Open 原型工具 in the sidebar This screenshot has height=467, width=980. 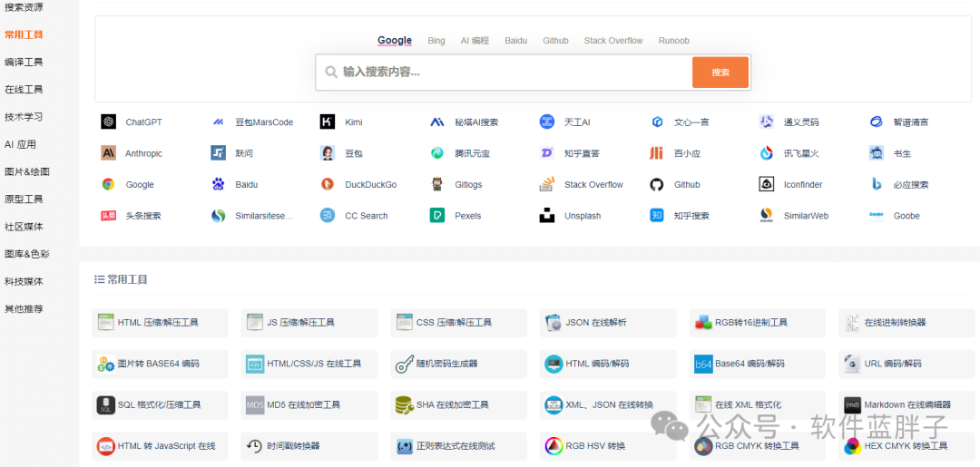point(24,199)
